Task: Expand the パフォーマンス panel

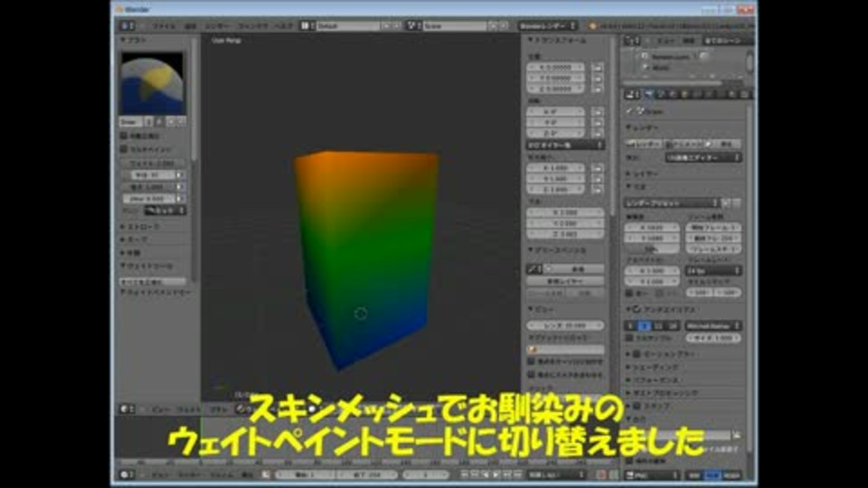Action: click(x=652, y=380)
